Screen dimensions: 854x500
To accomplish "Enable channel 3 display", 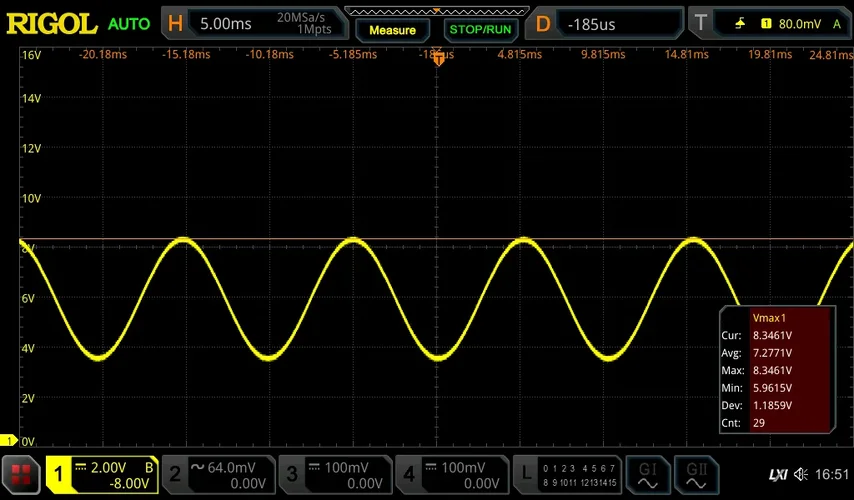I will pyautogui.click(x=292, y=475).
